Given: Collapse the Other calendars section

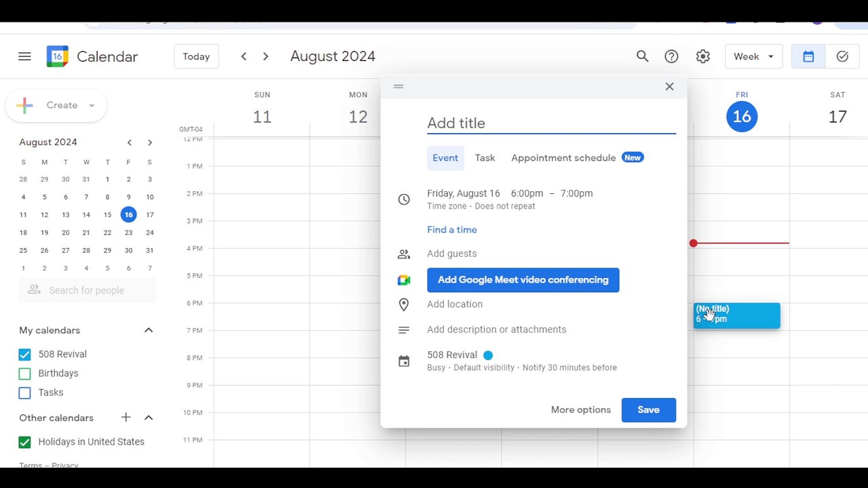Looking at the screenshot, I should click(x=149, y=418).
